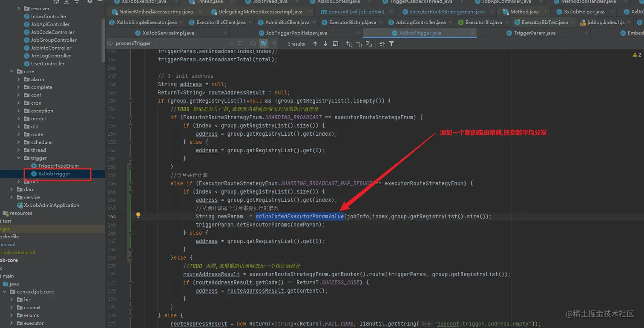Click the processTrigger search input field

point(170,43)
